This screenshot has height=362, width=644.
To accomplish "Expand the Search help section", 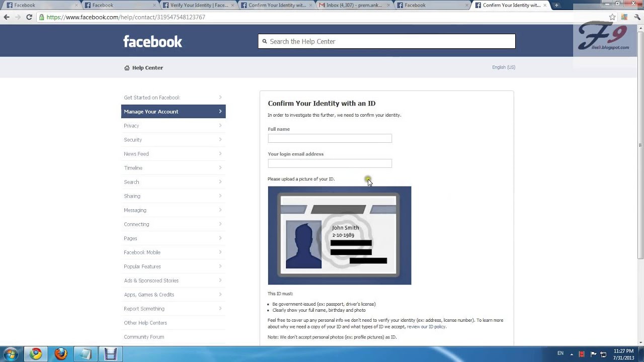I will pyautogui.click(x=173, y=182).
